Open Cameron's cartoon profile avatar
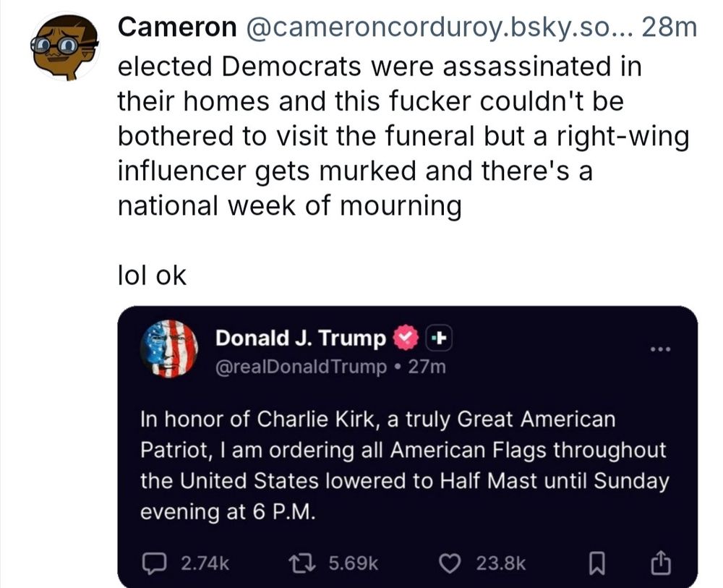This screenshot has width=723, height=588. point(66,46)
